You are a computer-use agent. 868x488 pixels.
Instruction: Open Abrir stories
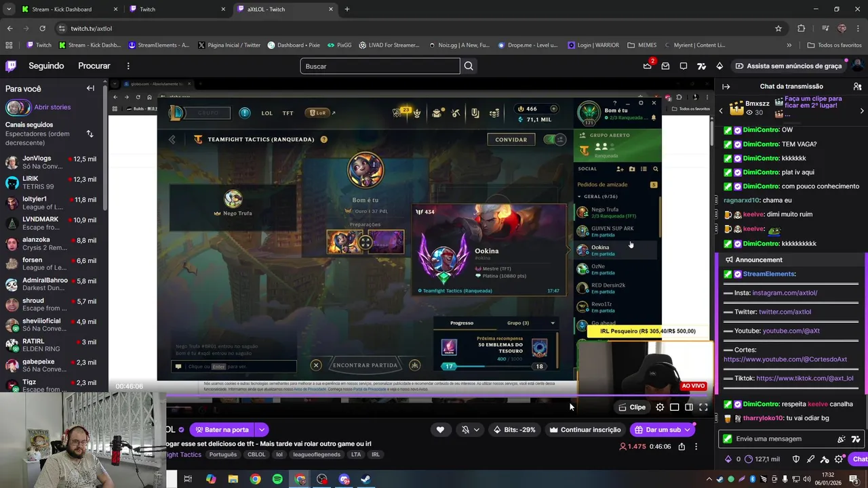(52, 107)
